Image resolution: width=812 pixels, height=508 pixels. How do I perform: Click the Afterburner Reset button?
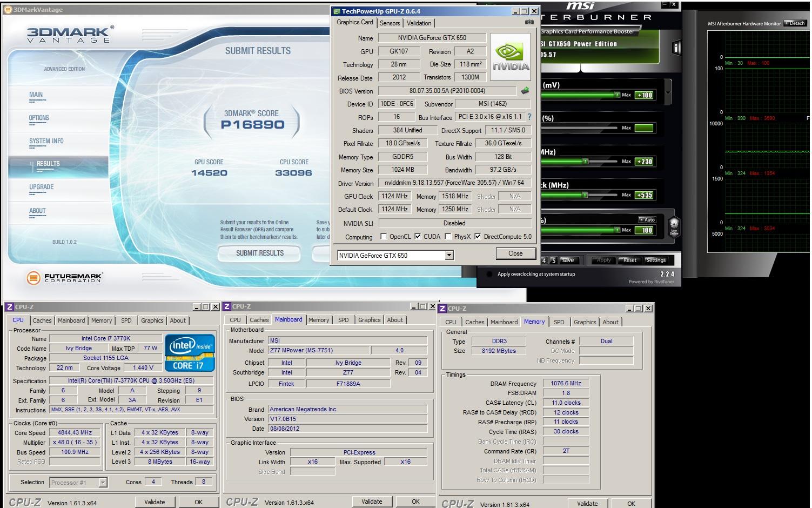630,260
